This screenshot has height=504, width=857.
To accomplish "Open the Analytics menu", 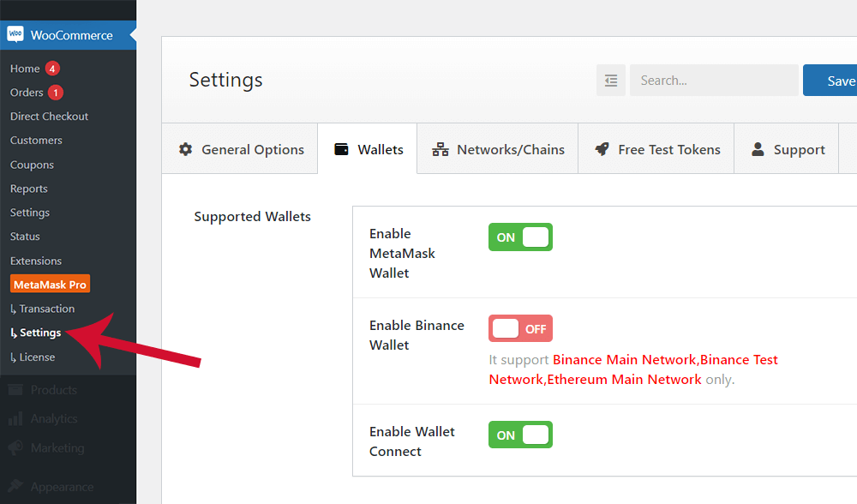I will [53, 419].
